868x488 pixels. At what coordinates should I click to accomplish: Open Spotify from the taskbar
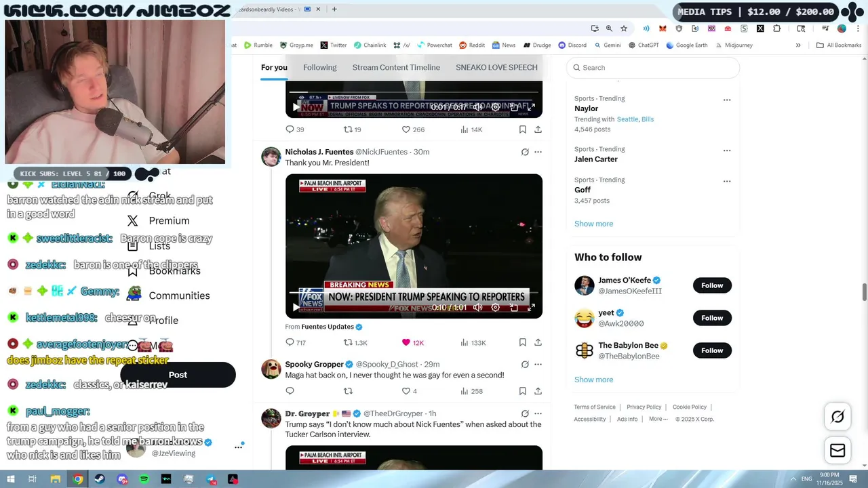coord(144,479)
